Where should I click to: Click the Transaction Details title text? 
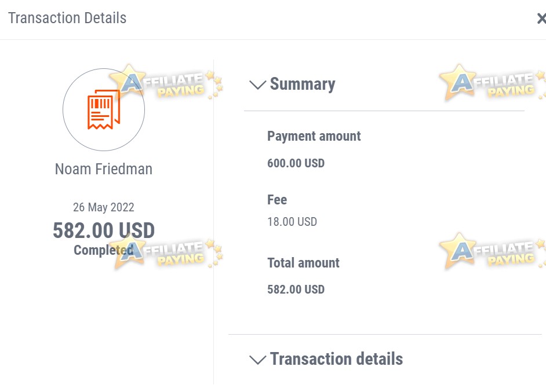tap(67, 18)
